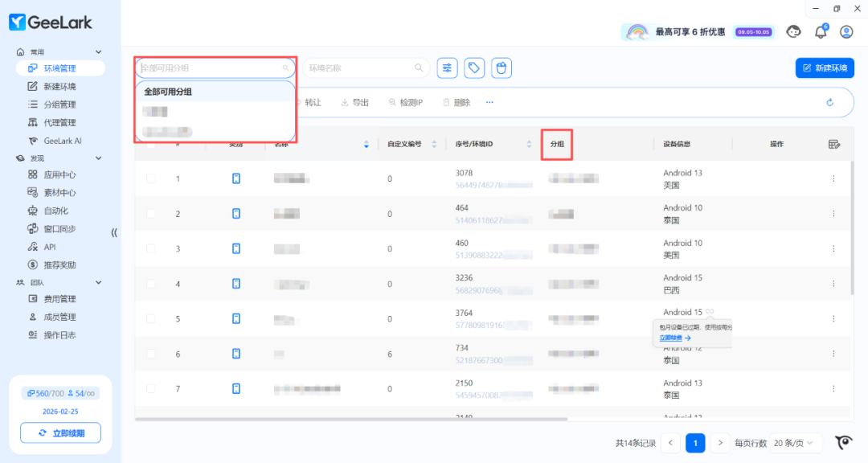The height and width of the screenshot is (463, 868).
Task: Click the search icon in 环境名称 field
Action: click(x=419, y=68)
